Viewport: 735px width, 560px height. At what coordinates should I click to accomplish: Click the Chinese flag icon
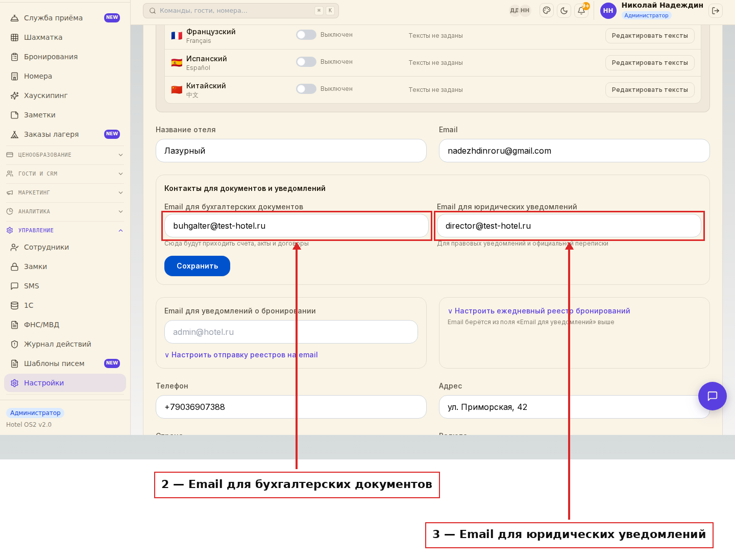click(x=177, y=90)
